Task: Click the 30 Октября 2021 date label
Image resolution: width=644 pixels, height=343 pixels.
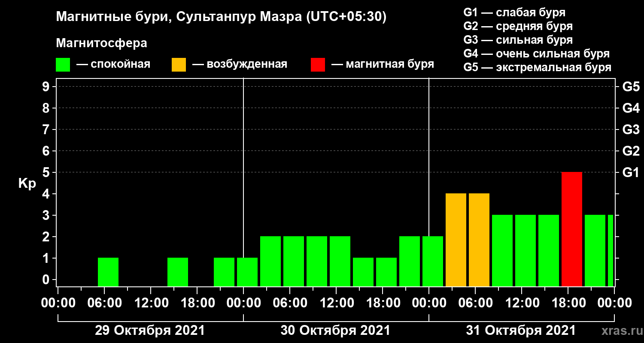Action: 335,331
